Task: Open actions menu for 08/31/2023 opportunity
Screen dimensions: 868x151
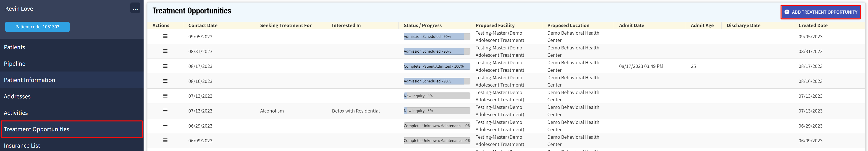Action: [165, 51]
